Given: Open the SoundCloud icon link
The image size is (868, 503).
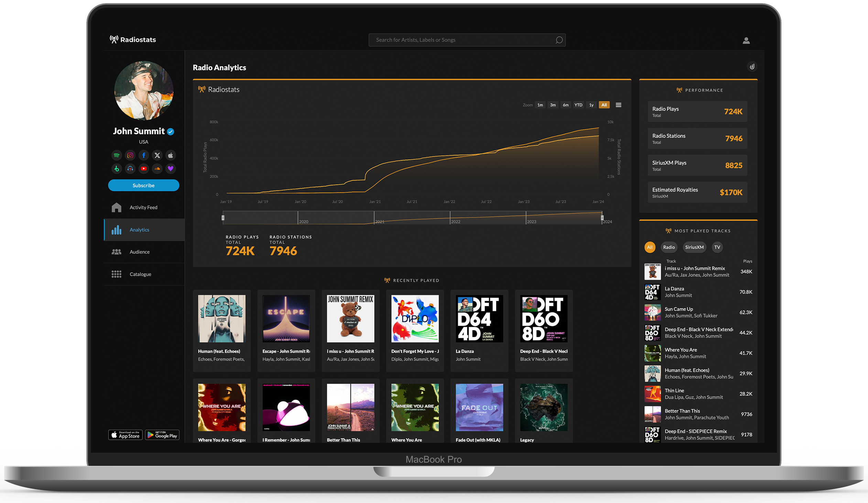Looking at the screenshot, I should point(157,169).
